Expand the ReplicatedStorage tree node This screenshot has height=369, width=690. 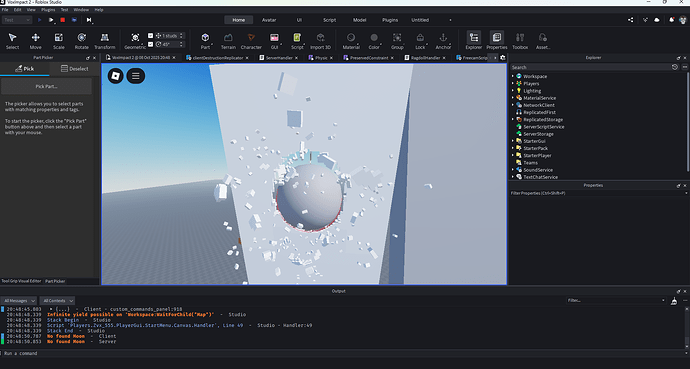513,120
